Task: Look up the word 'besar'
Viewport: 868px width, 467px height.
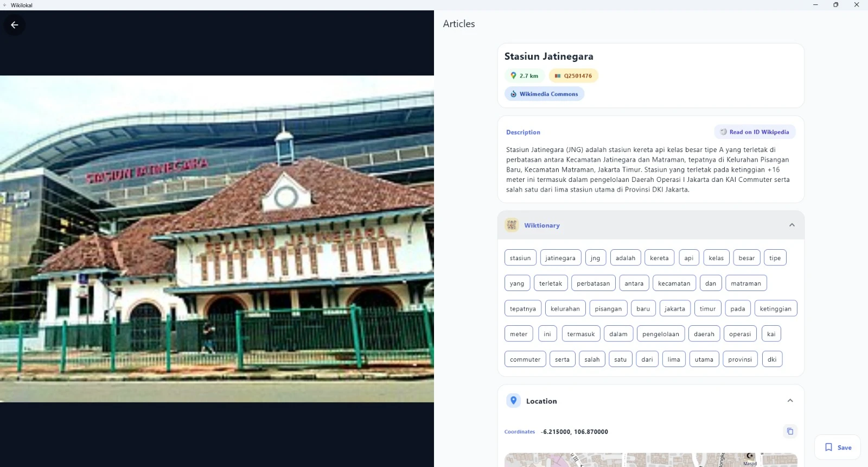Action: [746, 258]
